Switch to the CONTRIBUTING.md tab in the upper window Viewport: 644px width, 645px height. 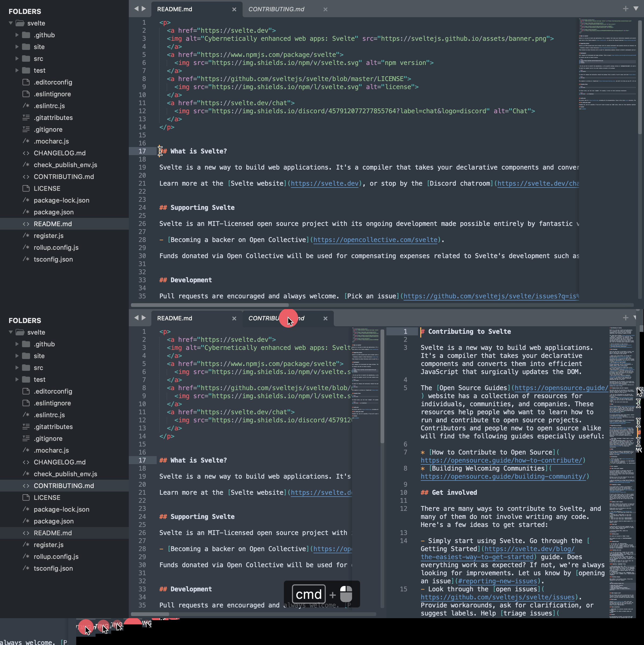coord(276,9)
